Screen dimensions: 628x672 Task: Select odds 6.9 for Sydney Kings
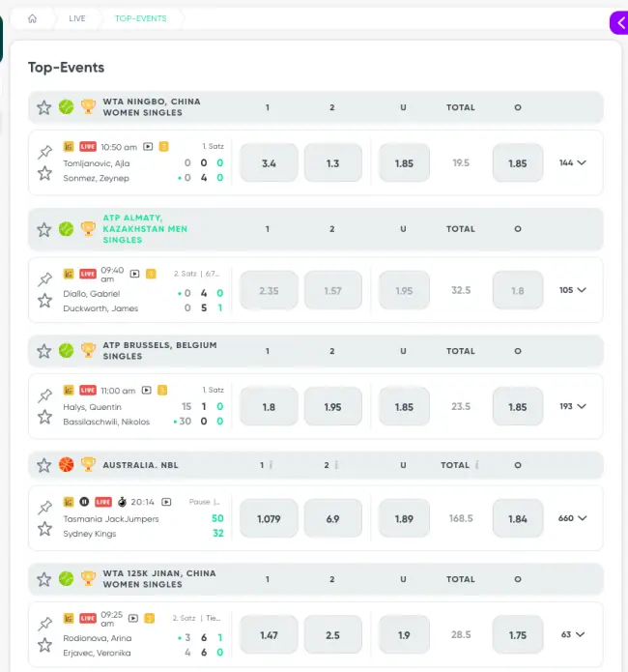[x=332, y=519]
